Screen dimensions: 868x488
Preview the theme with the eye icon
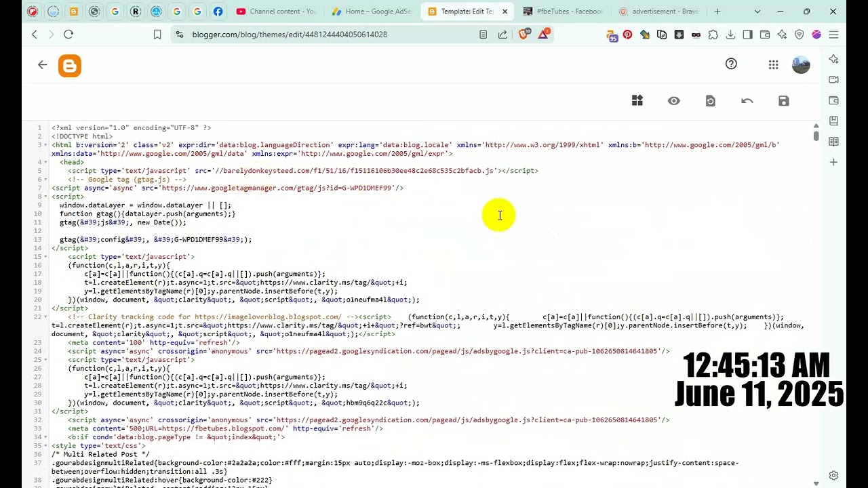coord(673,100)
